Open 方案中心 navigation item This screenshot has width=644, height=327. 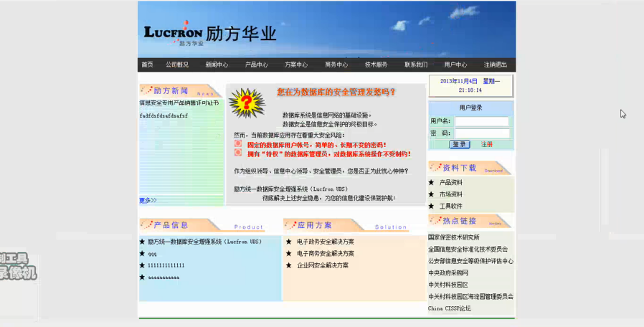point(296,65)
